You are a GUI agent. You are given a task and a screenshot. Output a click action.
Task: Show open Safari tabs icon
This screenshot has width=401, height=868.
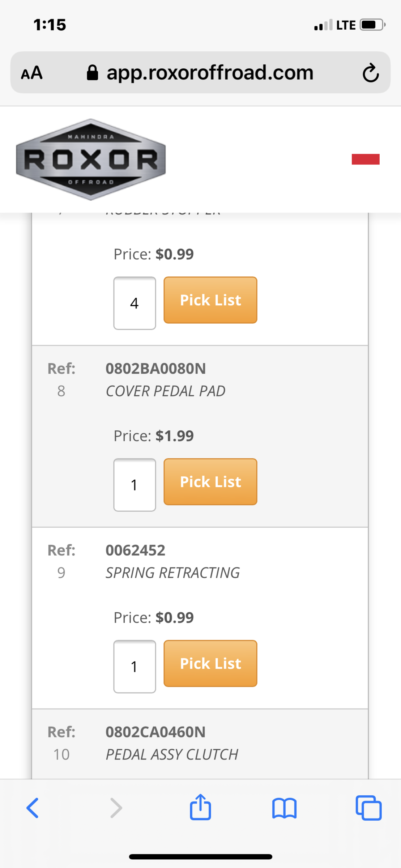tap(368, 808)
